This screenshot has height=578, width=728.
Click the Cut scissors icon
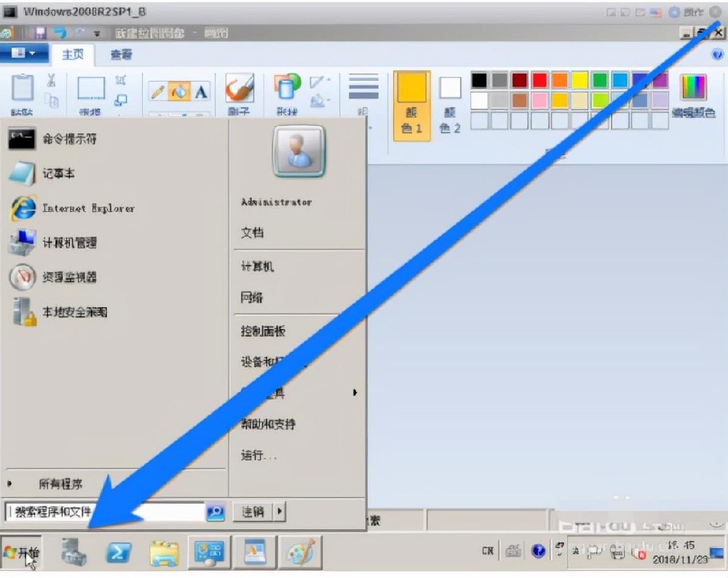coord(51,80)
